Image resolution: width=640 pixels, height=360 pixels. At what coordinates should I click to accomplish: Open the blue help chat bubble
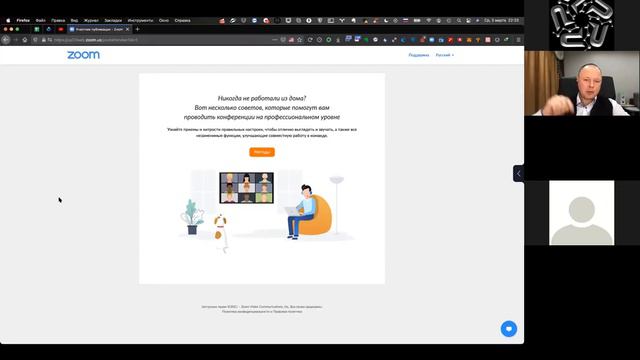[x=509, y=329]
